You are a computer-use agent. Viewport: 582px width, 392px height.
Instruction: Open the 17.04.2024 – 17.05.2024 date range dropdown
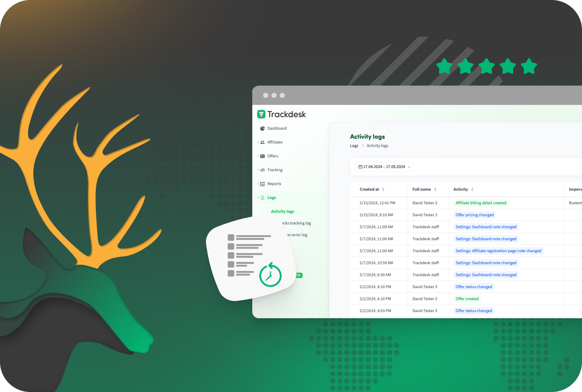point(385,167)
